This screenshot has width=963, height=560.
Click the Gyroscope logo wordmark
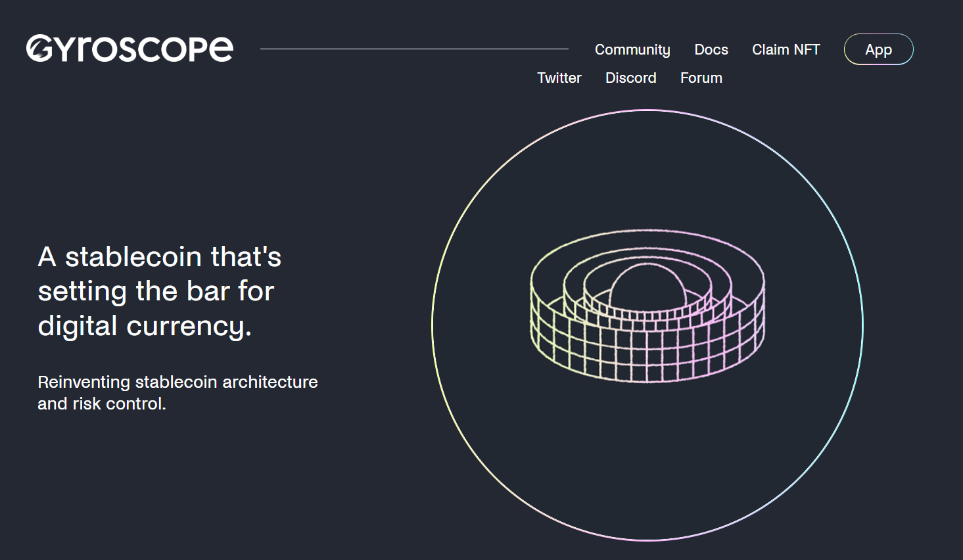129,49
